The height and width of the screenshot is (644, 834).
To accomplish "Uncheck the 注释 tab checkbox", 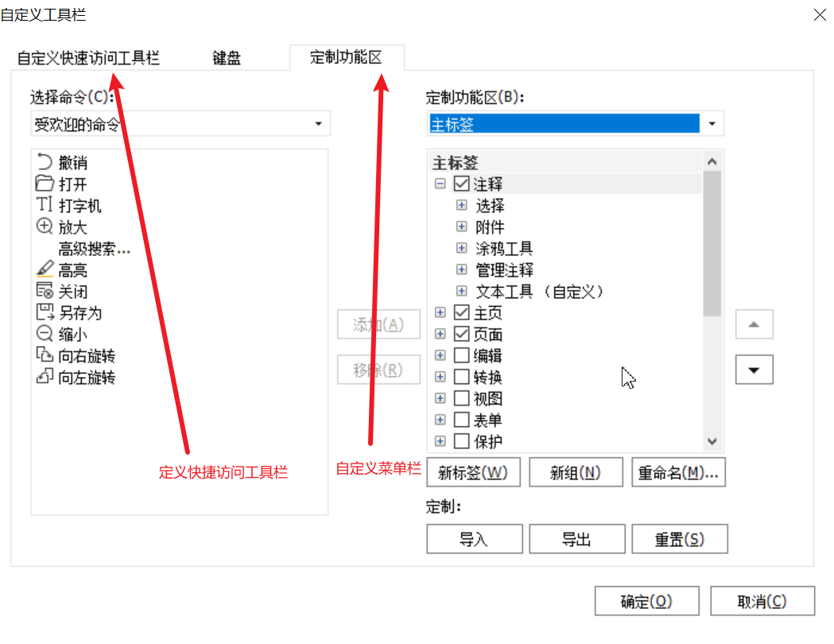I will click(x=461, y=184).
